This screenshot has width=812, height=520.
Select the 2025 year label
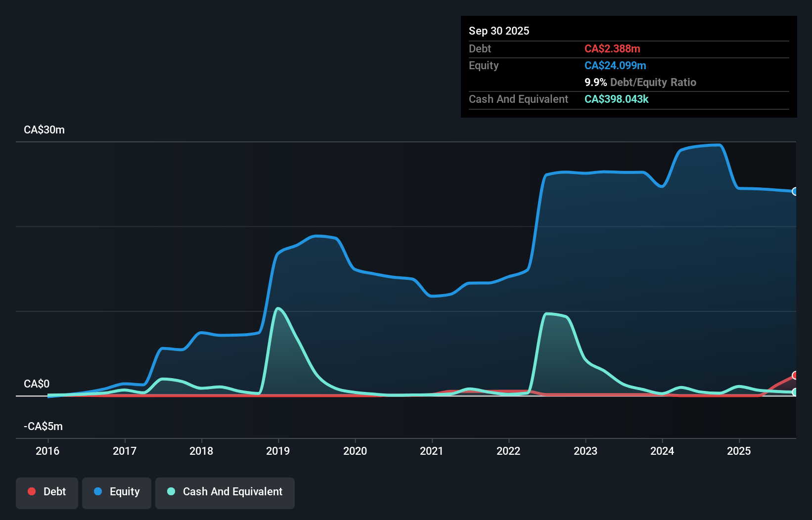[x=739, y=451]
